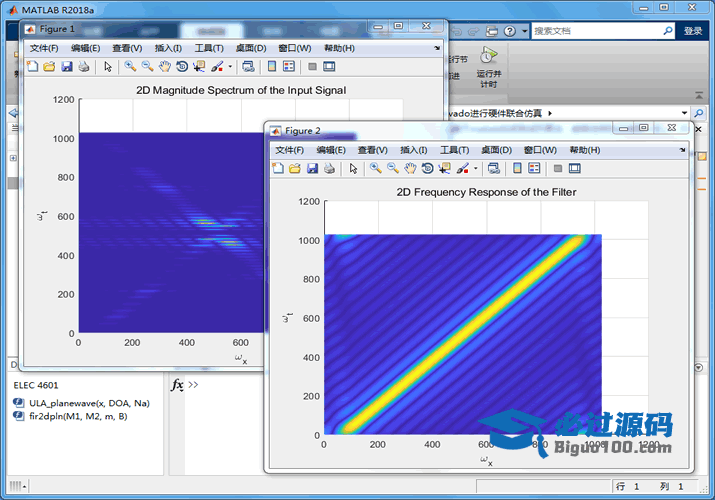Image resolution: width=715 pixels, height=500 pixels.
Task: Expand the current folder path dropdown
Action: (684, 113)
